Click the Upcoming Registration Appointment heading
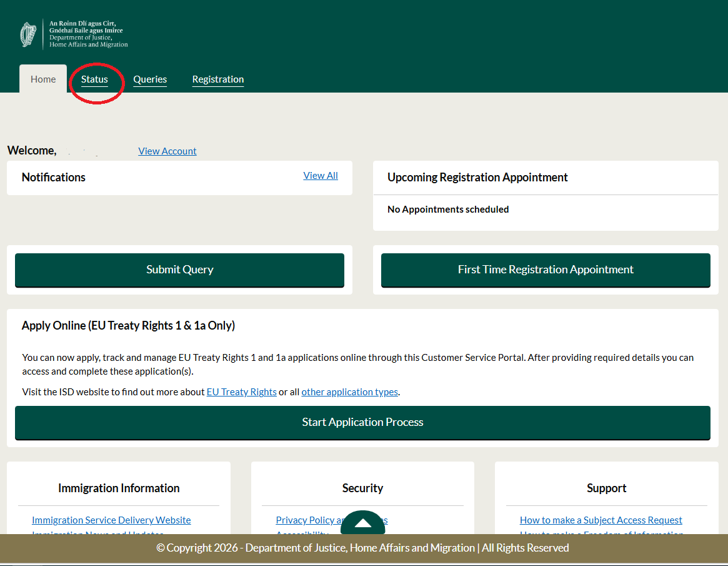The width and height of the screenshot is (728, 566). [x=477, y=178]
